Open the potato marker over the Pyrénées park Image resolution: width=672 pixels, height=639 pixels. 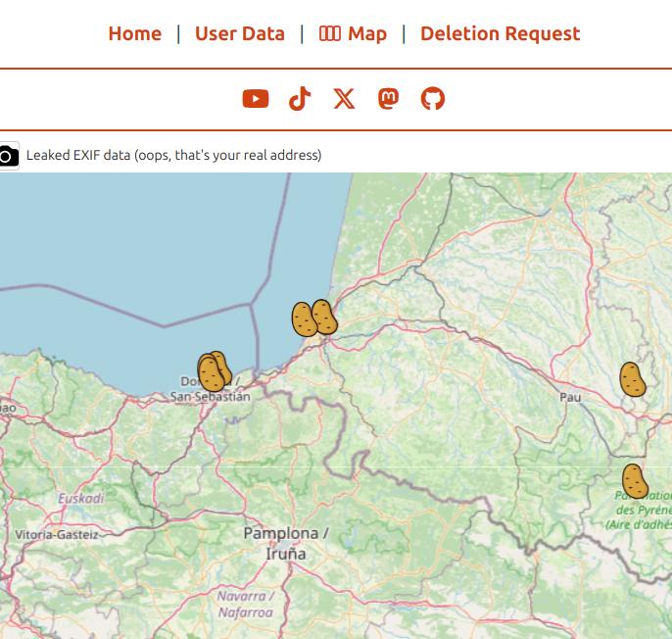click(x=635, y=481)
